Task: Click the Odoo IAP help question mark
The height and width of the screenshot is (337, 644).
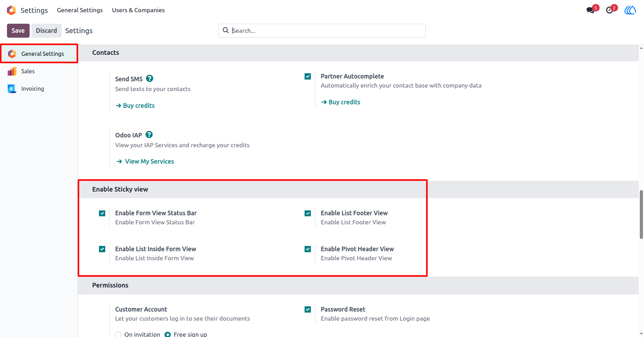Action: tap(149, 135)
